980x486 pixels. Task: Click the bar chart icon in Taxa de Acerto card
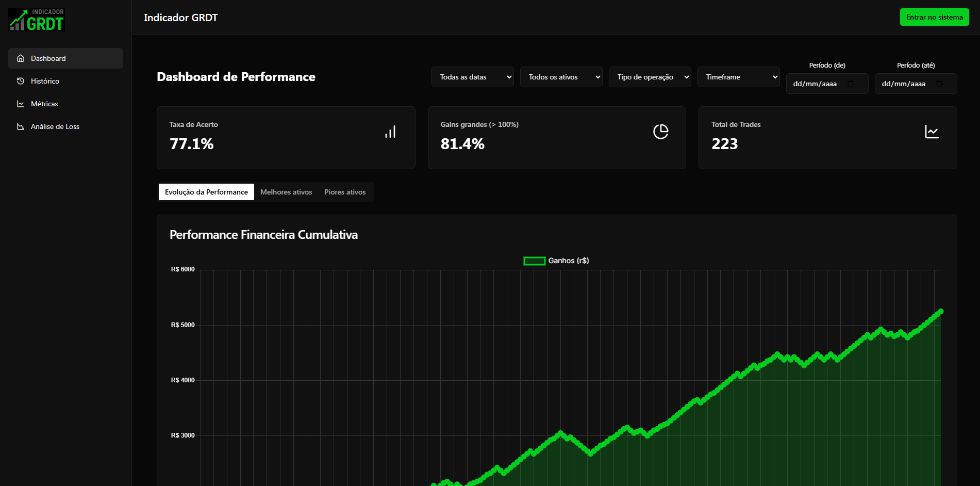coord(390,132)
